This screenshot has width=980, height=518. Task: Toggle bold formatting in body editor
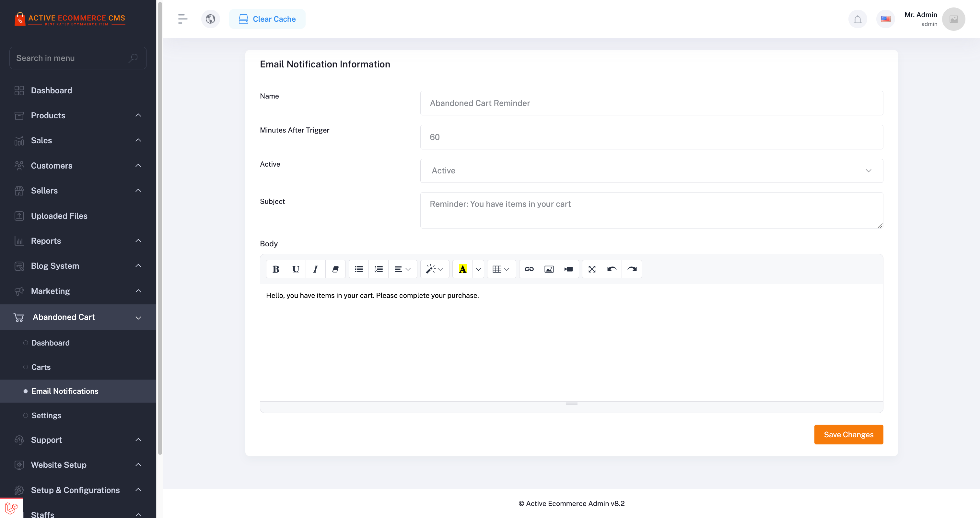click(x=276, y=269)
